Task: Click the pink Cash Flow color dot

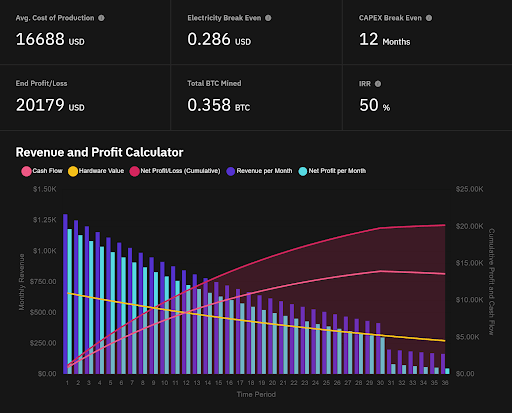Action: [x=26, y=171]
